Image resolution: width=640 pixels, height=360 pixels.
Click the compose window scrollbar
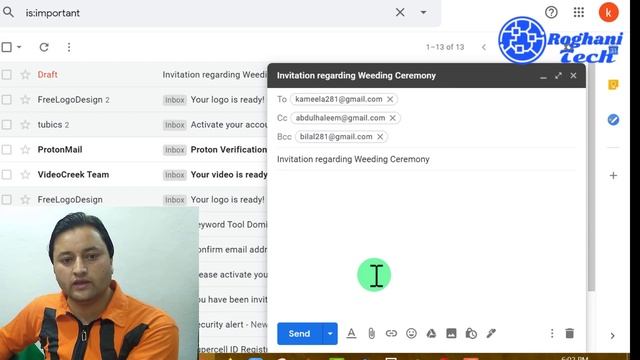coord(591,178)
